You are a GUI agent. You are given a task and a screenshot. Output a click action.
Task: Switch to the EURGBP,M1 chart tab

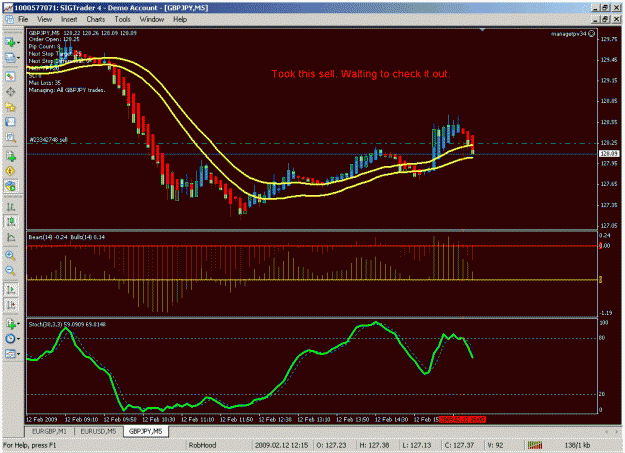49,431
